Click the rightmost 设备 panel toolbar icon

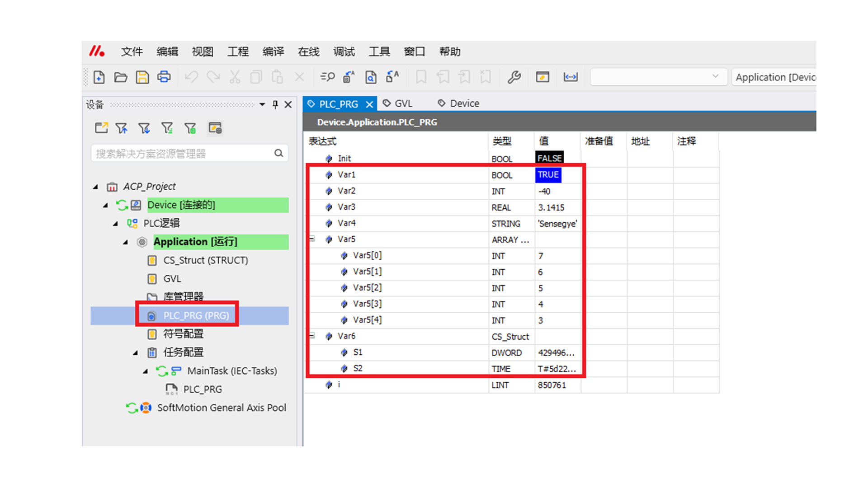tap(215, 128)
